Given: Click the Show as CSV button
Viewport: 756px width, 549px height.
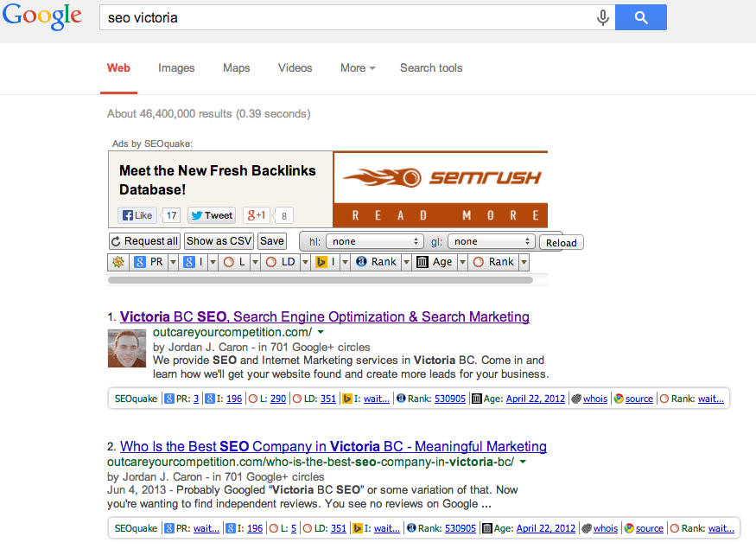Looking at the screenshot, I should 219,240.
